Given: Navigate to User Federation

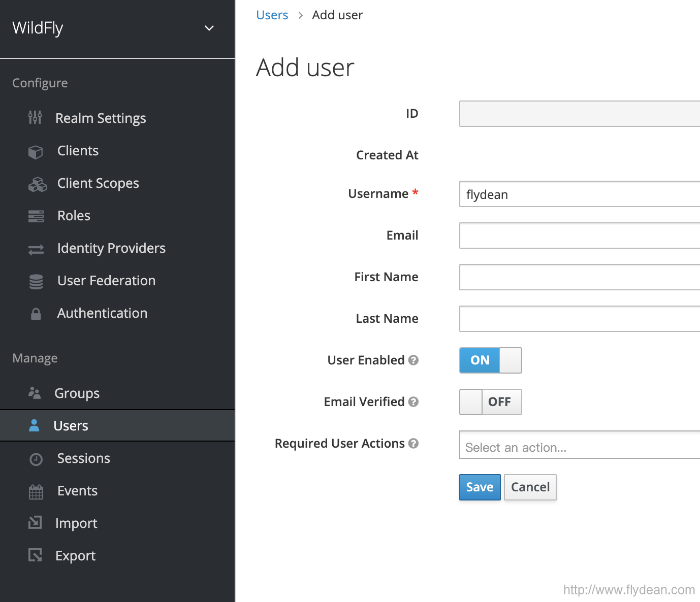Looking at the screenshot, I should click(x=106, y=280).
